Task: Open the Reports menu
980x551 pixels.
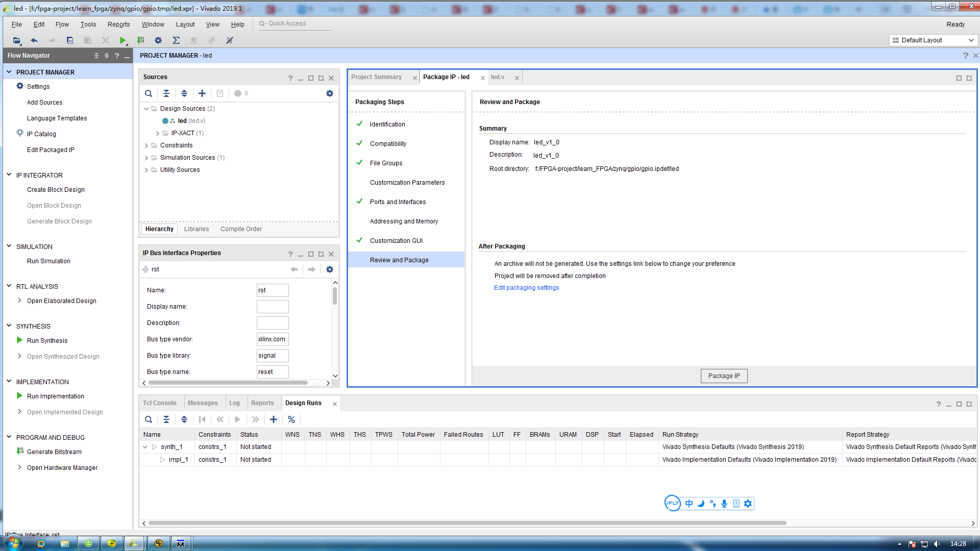Action: (118, 24)
